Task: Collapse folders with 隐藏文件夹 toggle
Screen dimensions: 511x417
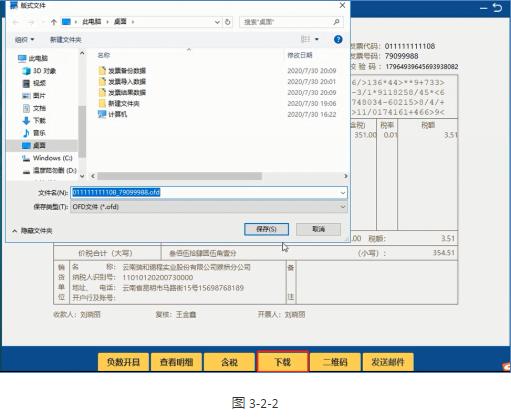Action: (x=32, y=231)
